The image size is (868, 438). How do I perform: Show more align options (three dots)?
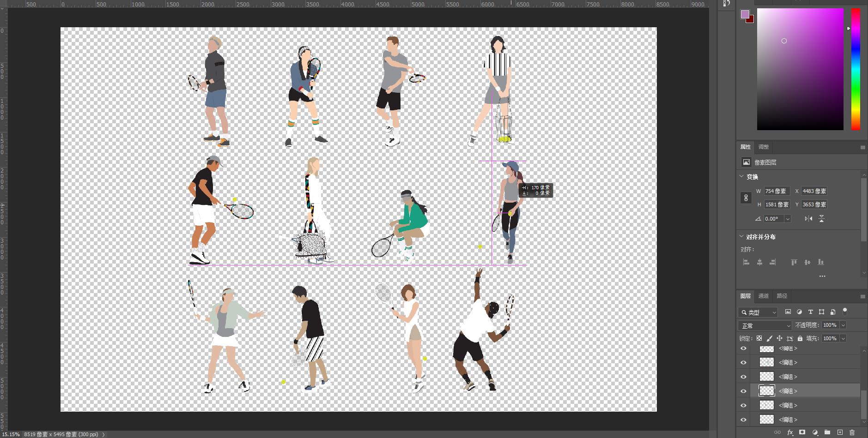point(822,276)
